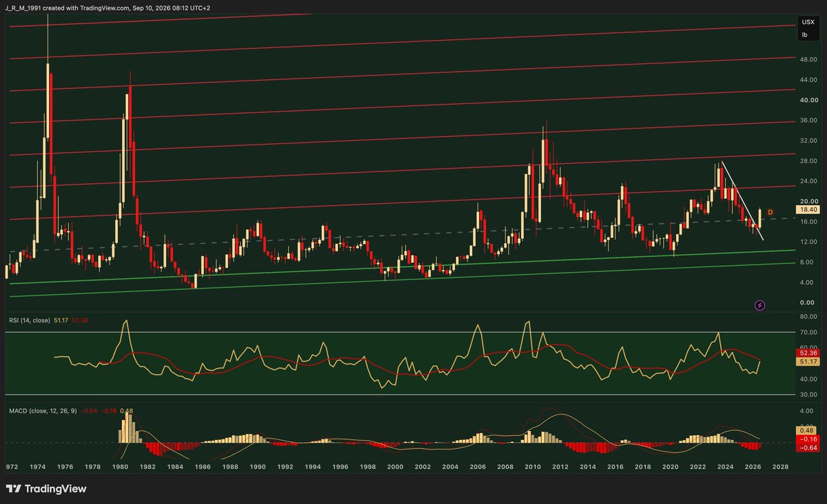Viewport: 827px width, 504px height.
Task: Click the purple lightning bolt icon
Action: coord(759,304)
